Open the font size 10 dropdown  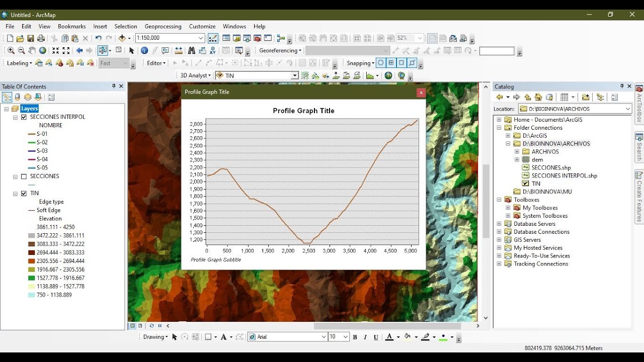pyautogui.click(x=345, y=337)
